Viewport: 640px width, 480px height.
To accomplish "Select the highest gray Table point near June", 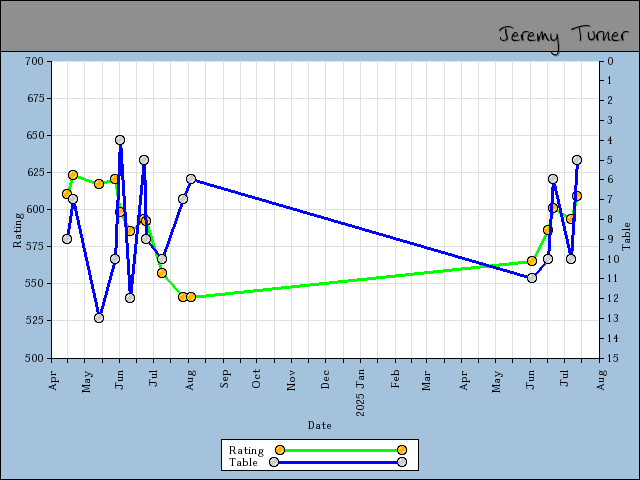I will point(120,140).
